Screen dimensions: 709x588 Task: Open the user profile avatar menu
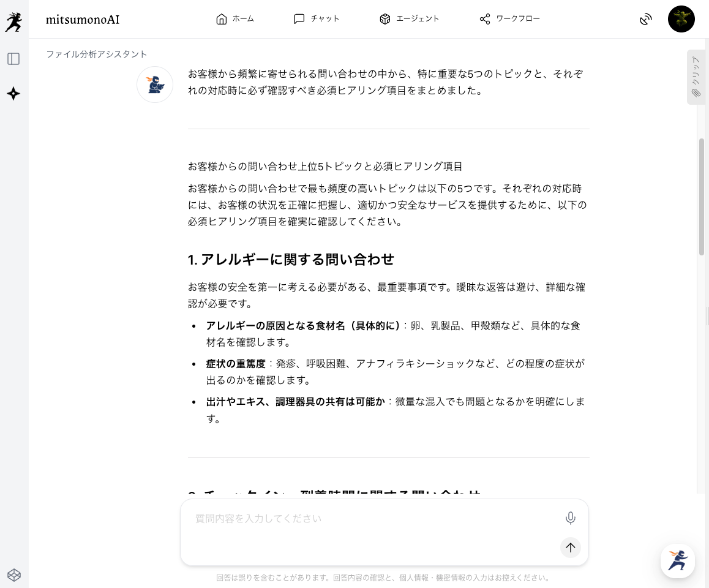(x=681, y=19)
